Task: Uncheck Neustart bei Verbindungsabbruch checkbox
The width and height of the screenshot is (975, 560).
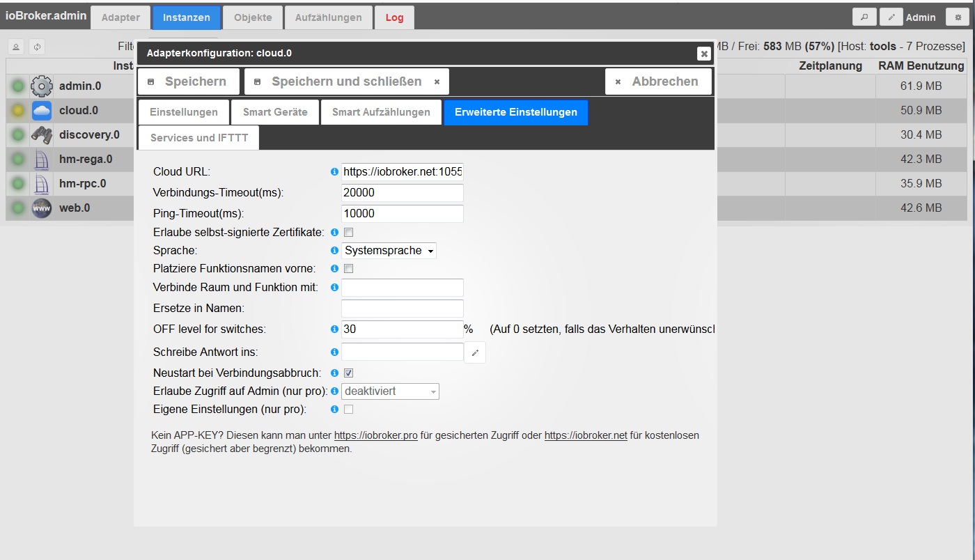Action: [x=349, y=373]
